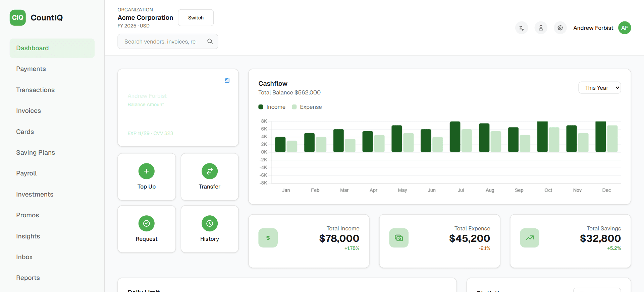The image size is (644, 292).
Task: Click the Acme Corporation organization name
Action: click(145, 18)
